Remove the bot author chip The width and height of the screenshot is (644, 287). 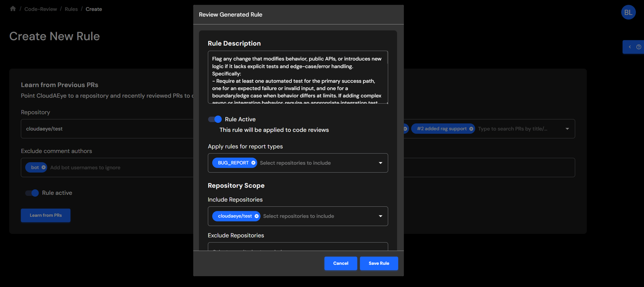[44, 168]
